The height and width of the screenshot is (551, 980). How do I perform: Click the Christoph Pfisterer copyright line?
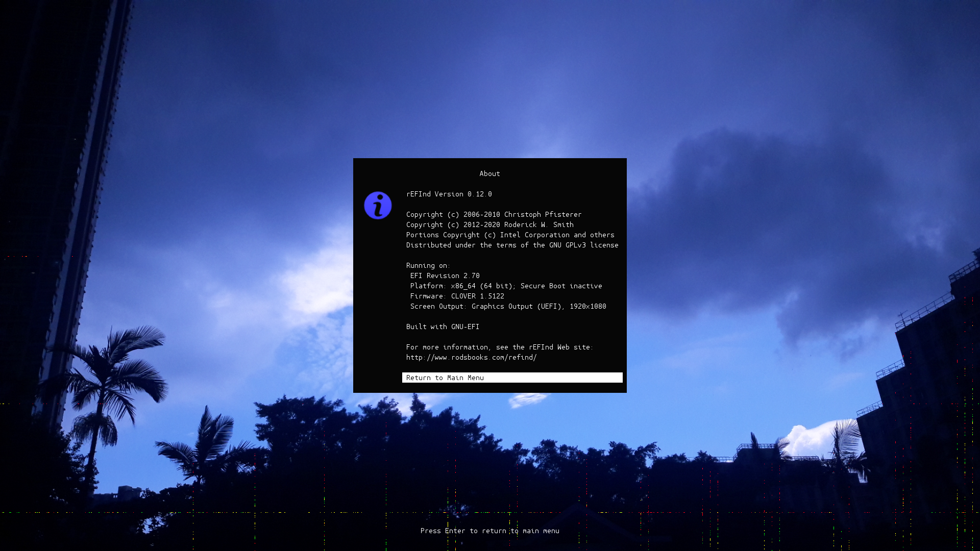point(494,214)
